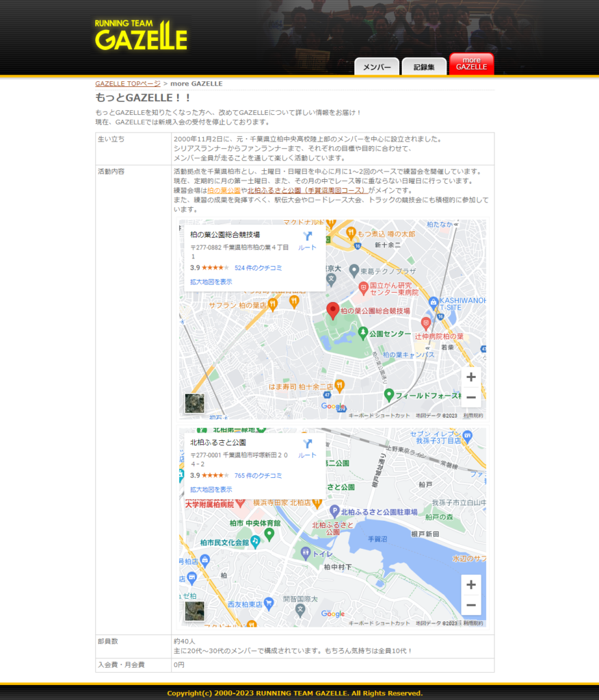View the 524件のクチコミ reviews link
599x700 pixels.
(258, 267)
